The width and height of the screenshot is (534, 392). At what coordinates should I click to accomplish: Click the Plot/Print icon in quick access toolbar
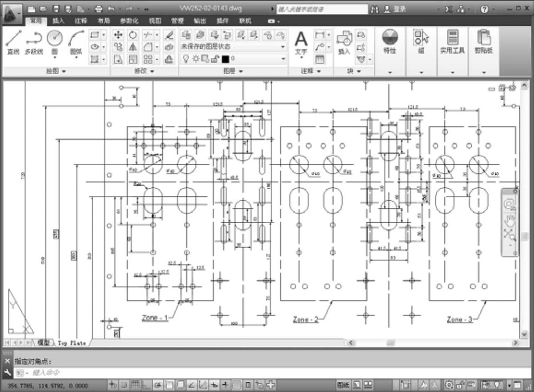point(98,9)
